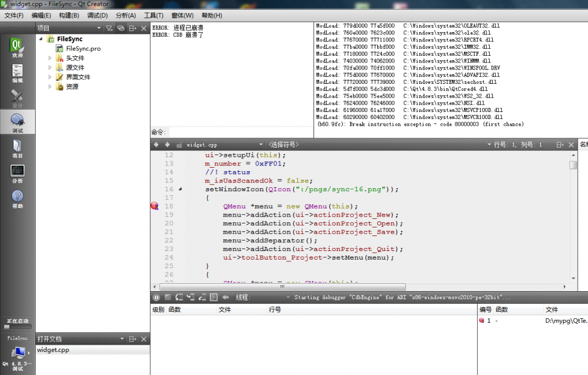Open the 分析 analyze mode

17,173
